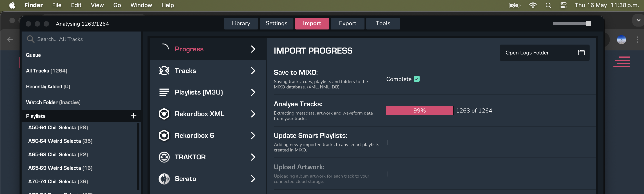644x194 pixels.
Task: Click the magnifier icon in track search
Action: (x=31, y=39)
